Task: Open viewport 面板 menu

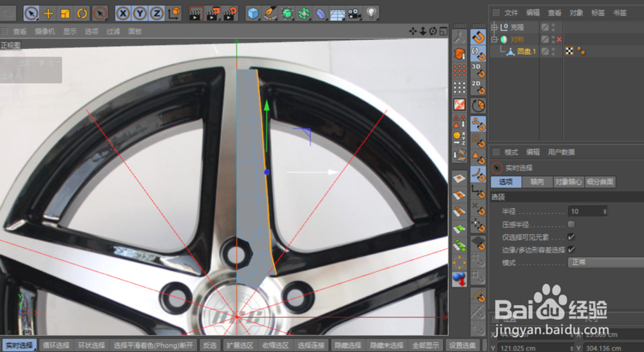Action: click(135, 31)
